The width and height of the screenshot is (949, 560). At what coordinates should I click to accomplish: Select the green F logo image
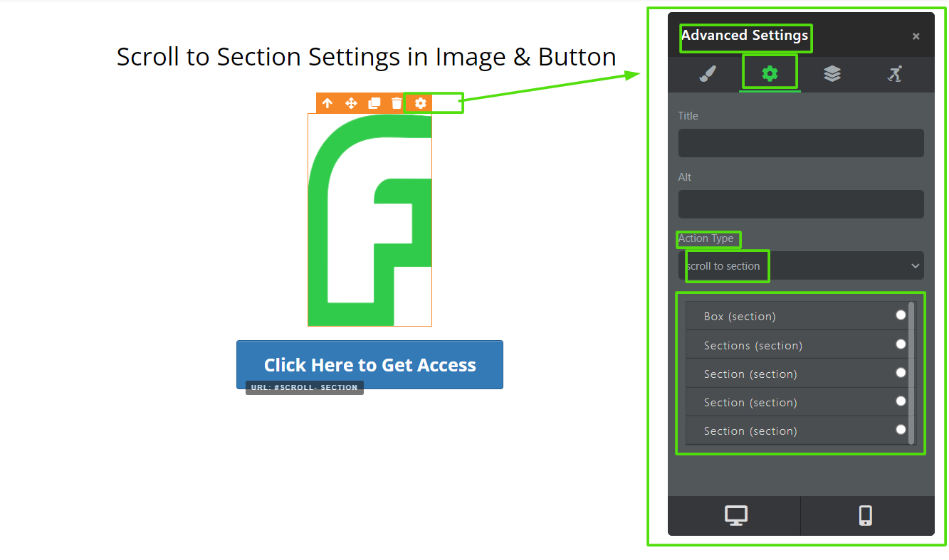pyautogui.click(x=369, y=220)
